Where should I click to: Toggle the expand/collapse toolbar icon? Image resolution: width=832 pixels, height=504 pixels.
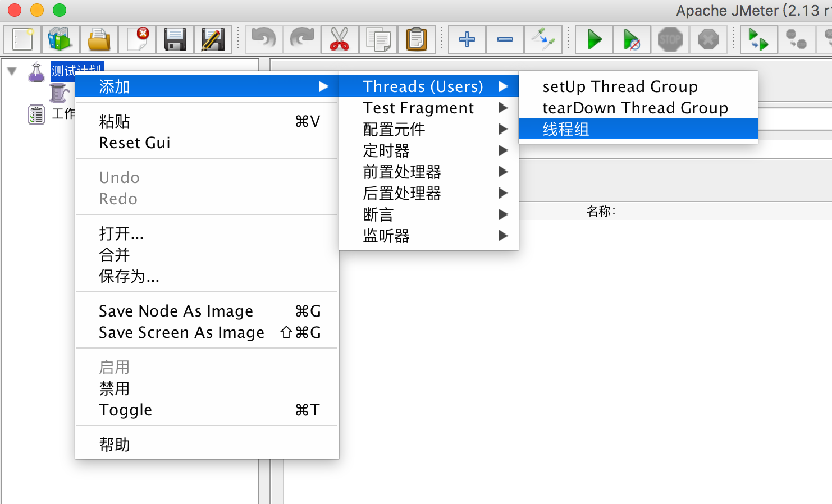click(x=543, y=40)
